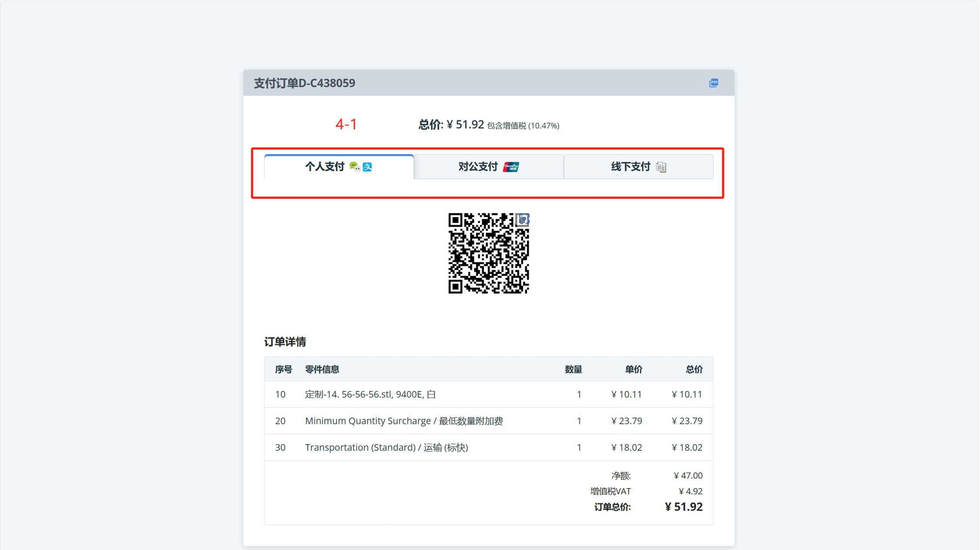This screenshot has height=550, width=980.
Task: Click row number 10
Action: 280,395
